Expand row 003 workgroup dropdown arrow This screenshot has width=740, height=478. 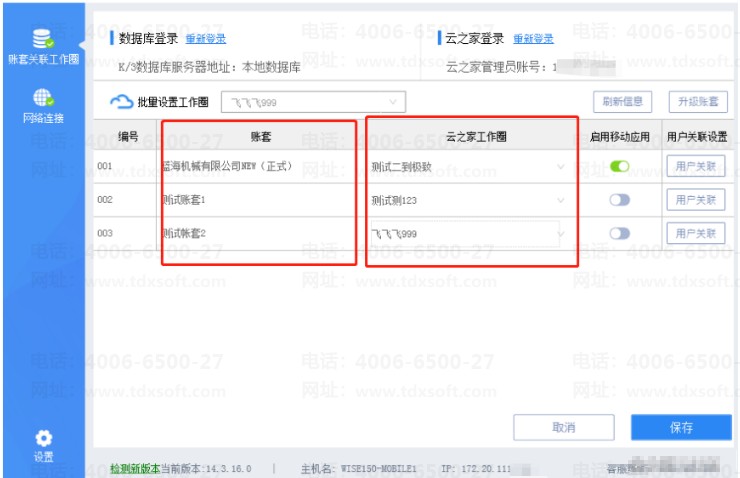tap(561, 234)
